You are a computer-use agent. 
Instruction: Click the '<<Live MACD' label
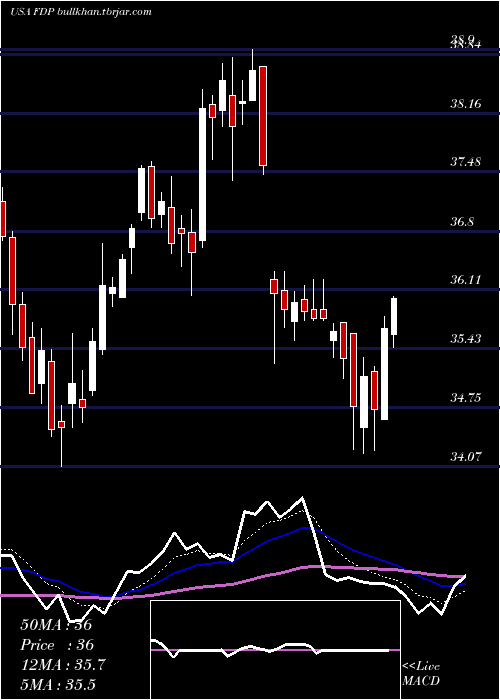pos(421,674)
